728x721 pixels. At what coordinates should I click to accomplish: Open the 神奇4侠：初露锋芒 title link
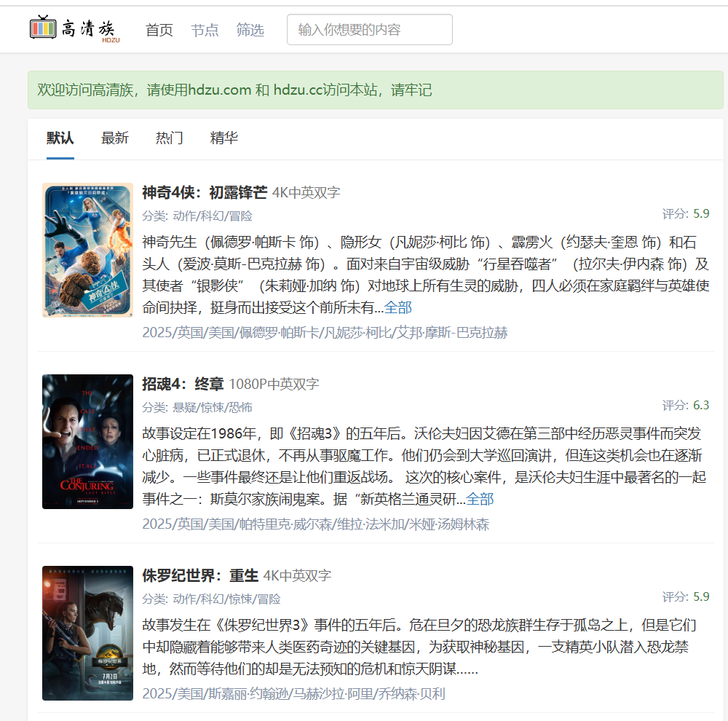tap(205, 192)
